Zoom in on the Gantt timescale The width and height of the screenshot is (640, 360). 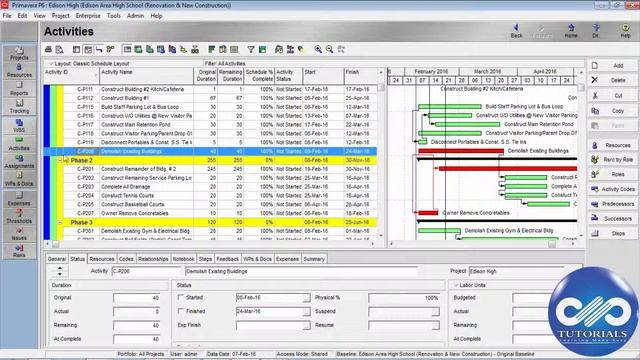click(318, 49)
